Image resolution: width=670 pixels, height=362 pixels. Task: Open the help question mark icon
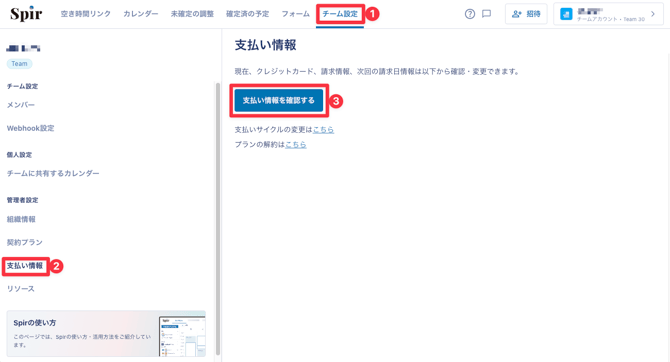(470, 14)
